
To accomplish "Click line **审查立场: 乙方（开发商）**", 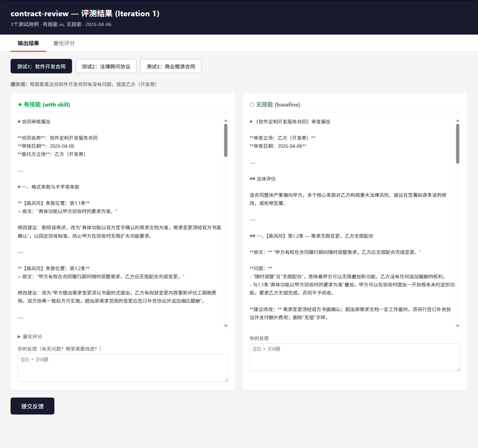I will point(282,138).
